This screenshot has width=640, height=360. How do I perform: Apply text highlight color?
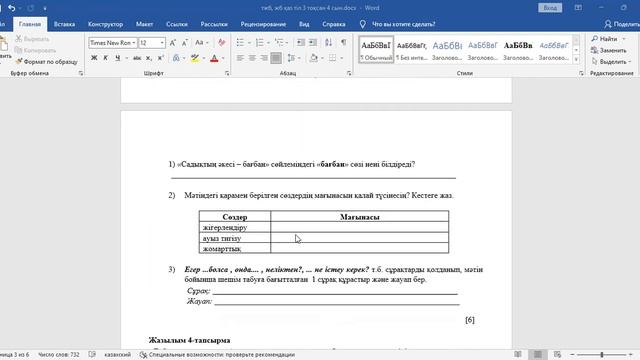[195, 58]
